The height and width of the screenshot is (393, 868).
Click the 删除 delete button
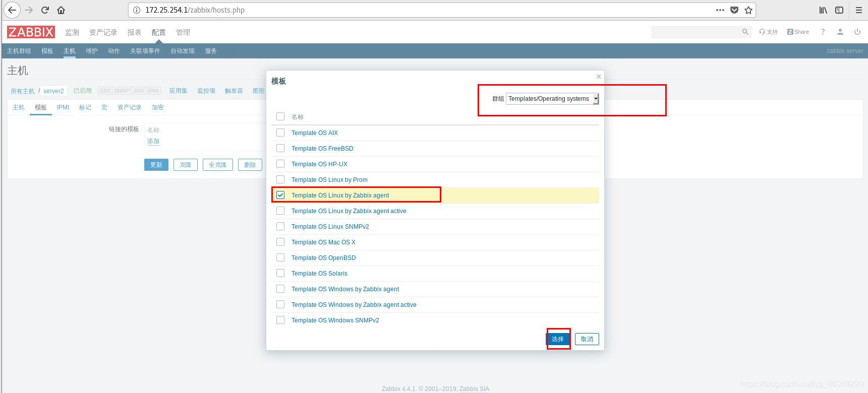point(250,165)
